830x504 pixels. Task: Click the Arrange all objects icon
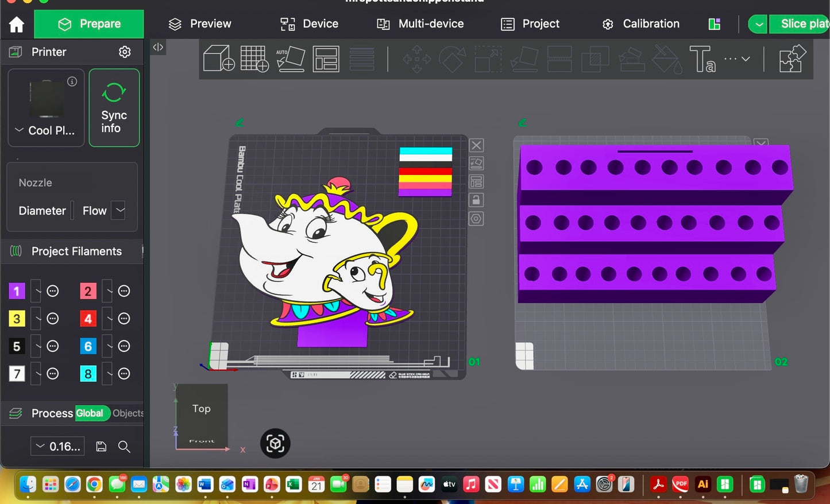(326, 59)
